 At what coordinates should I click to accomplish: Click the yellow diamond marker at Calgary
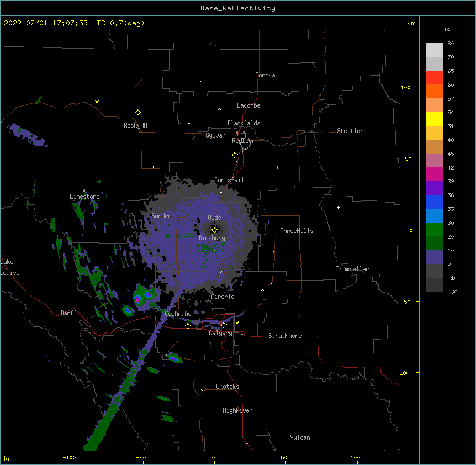tap(224, 325)
